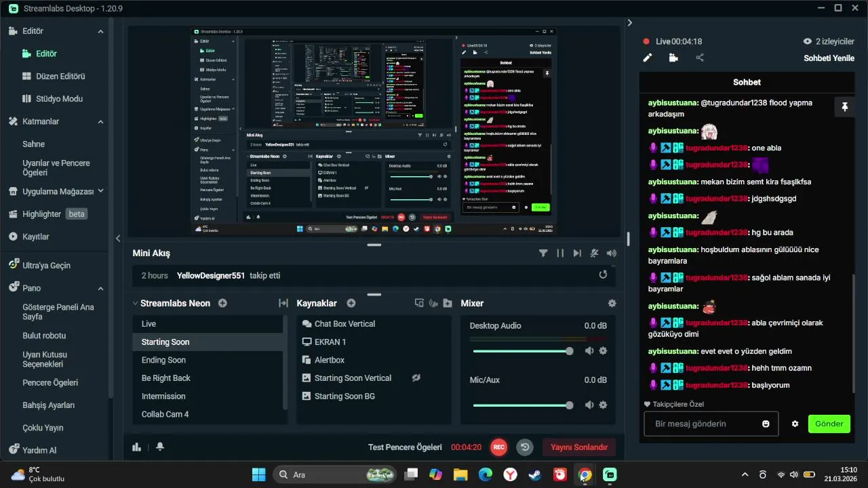This screenshot has height=488, width=868.
Task: Collapse the Pano sidebar section
Action: [100, 288]
